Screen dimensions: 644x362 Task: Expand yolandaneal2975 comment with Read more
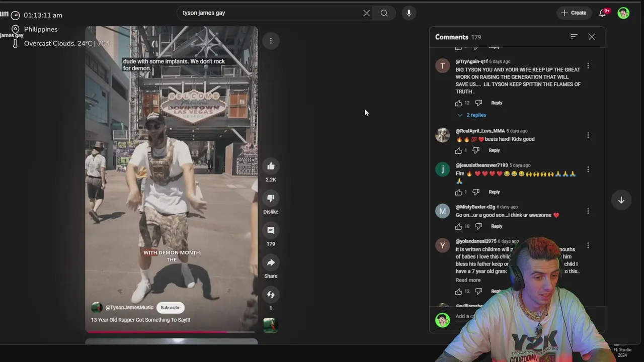[468, 280]
